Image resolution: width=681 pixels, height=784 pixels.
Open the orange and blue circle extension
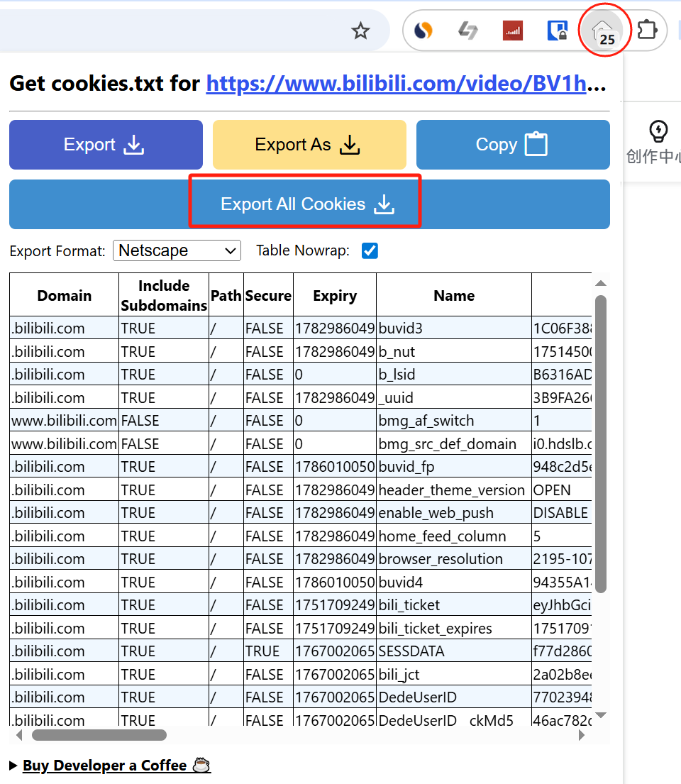coord(423,31)
